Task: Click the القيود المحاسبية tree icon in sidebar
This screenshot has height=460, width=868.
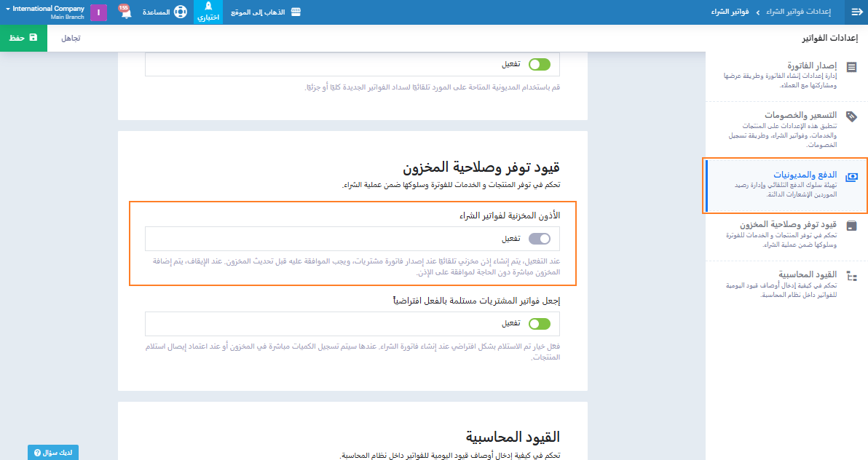Action: click(851, 276)
